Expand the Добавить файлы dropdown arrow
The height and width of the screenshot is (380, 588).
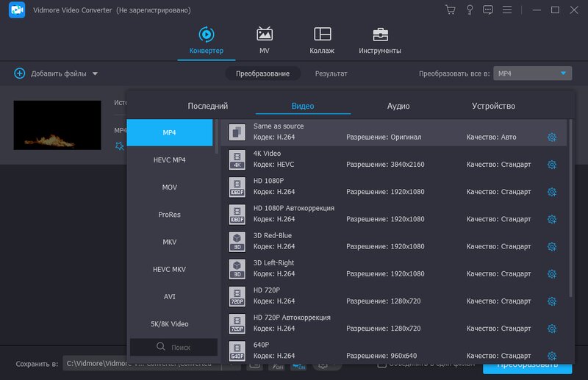pyautogui.click(x=96, y=74)
